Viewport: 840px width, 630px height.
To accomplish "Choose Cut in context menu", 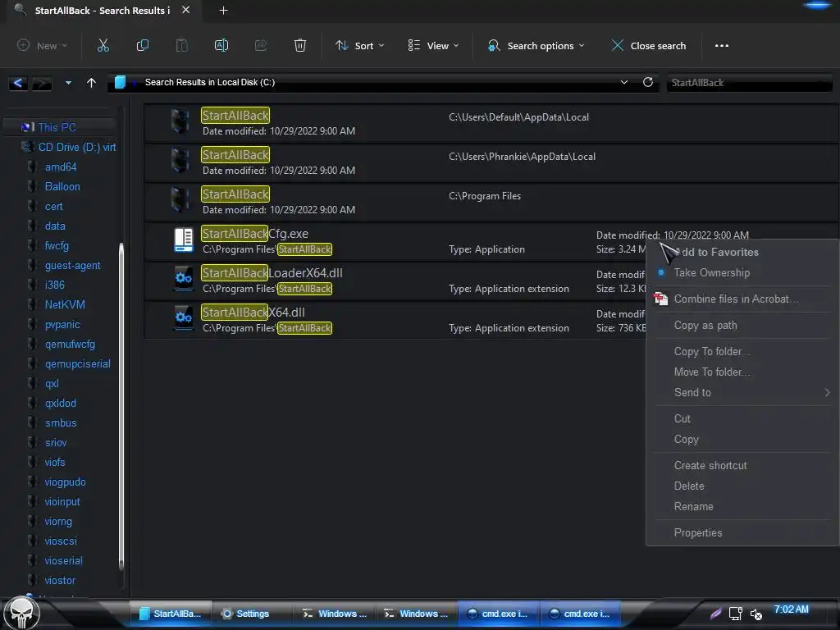I will point(682,418).
